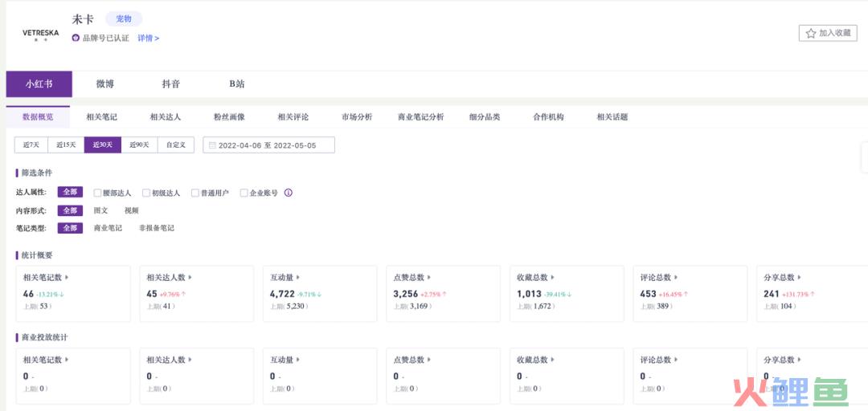
Task: Check the 初级达人 filter box
Action: tap(146, 193)
